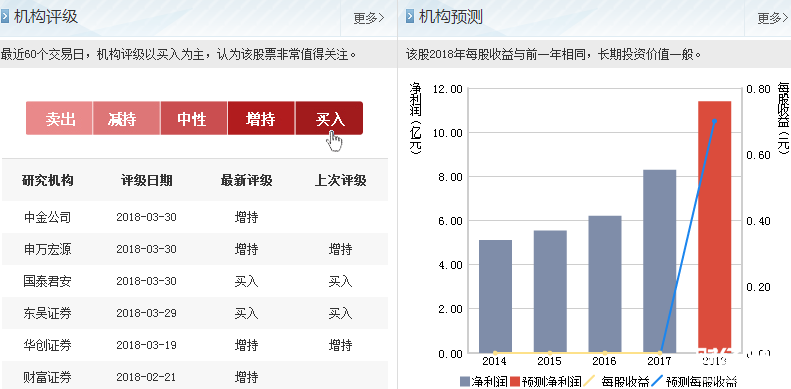Click the 2017 net profit bar
Viewport: 791px width, 389px height.
pos(659,261)
